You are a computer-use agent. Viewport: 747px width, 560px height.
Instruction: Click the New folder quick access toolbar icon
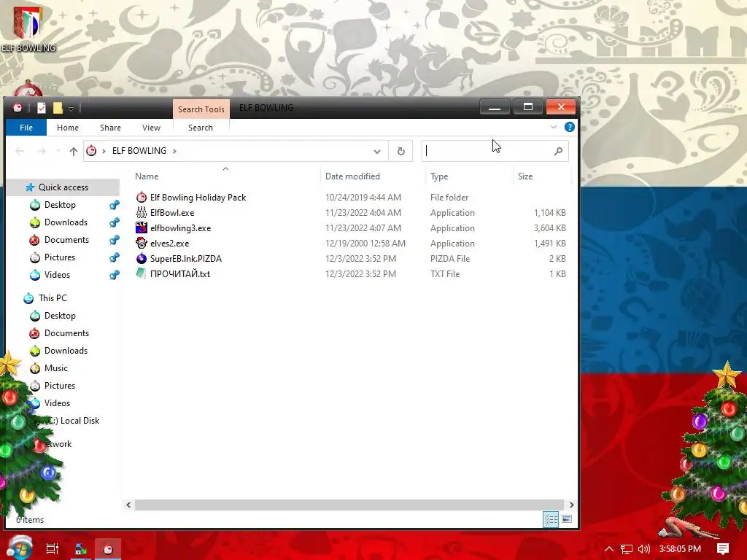(x=58, y=108)
